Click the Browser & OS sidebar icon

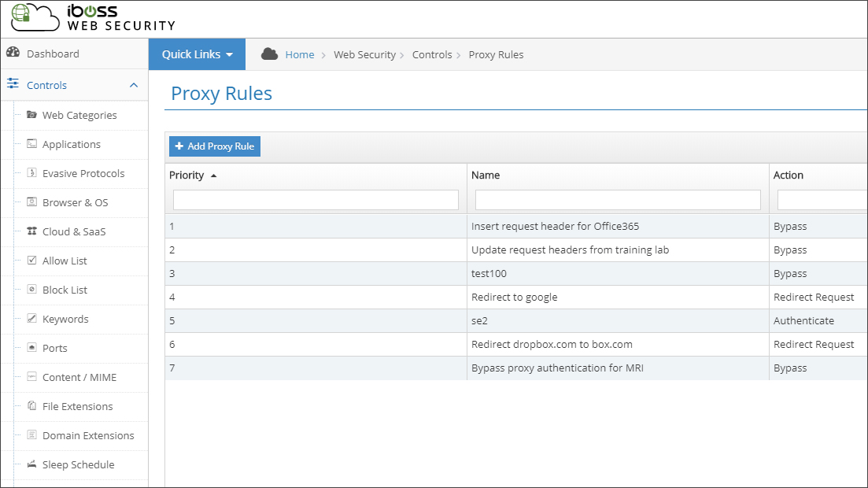pyautogui.click(x=32, y=201)
